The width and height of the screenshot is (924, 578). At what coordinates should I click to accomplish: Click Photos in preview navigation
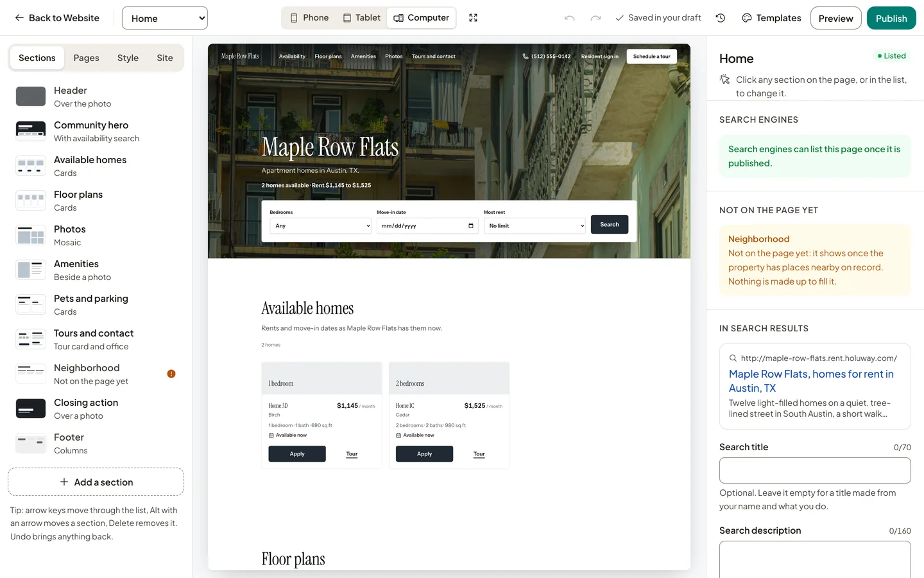[394, 57]
